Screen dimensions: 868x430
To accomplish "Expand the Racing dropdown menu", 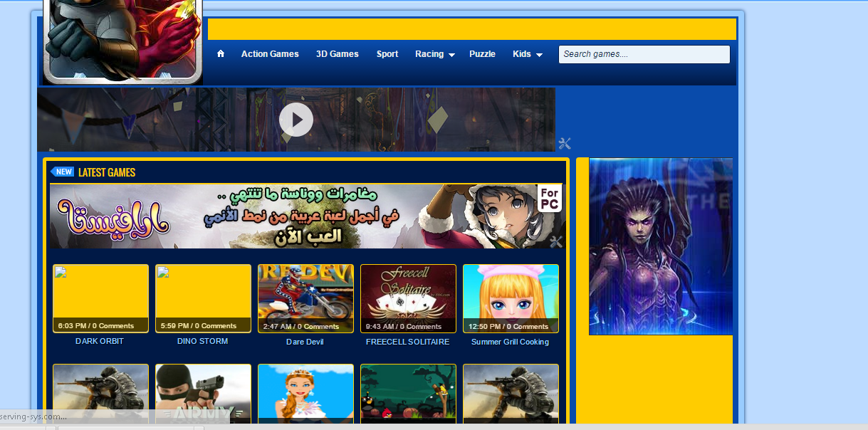I will (x=434, y=53).
